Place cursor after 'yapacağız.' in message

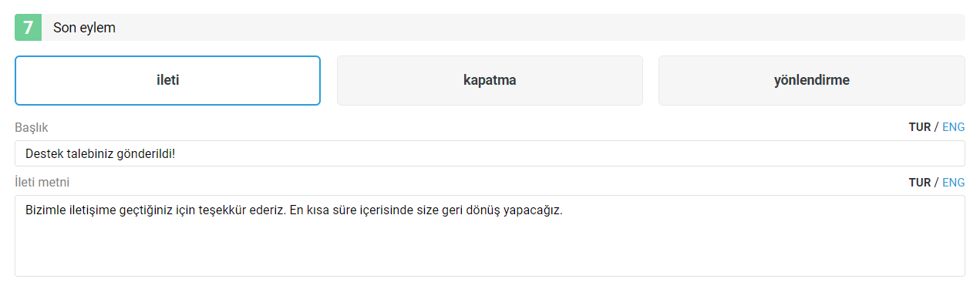click(x=564, y=210)
